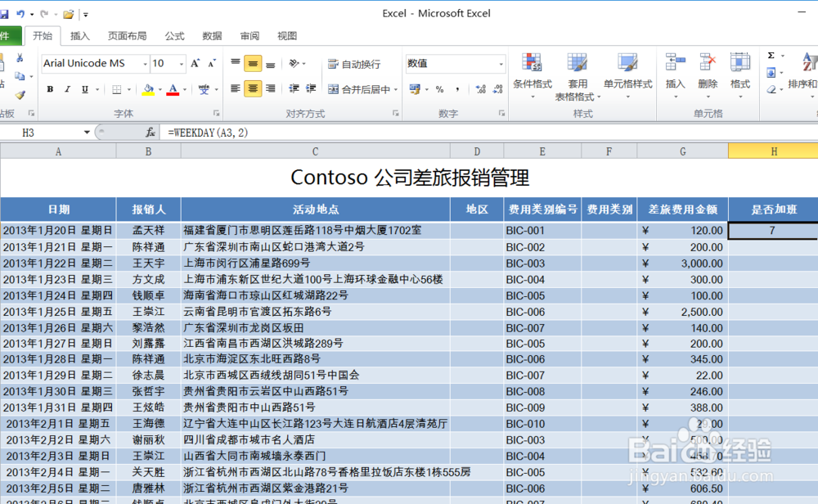
Task: Open 条件格式 conditional formatting
Action: click(533, 75)
